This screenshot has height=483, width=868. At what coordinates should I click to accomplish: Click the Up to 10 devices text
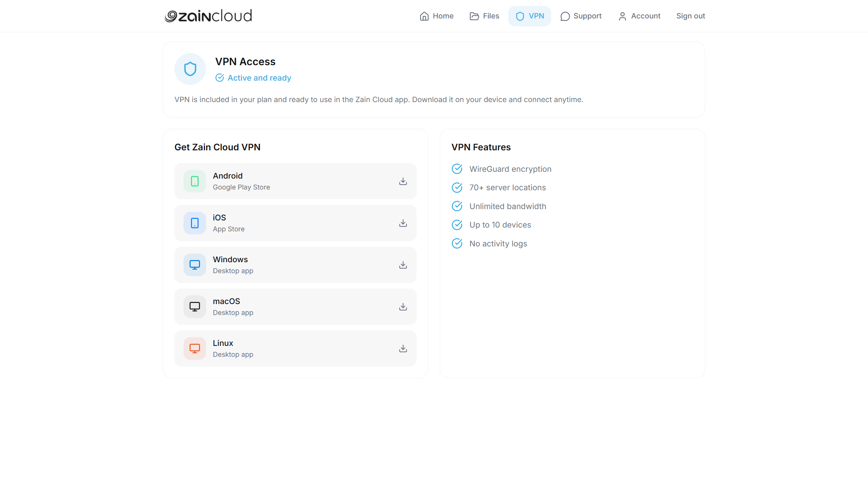click(x=500, y=225)
